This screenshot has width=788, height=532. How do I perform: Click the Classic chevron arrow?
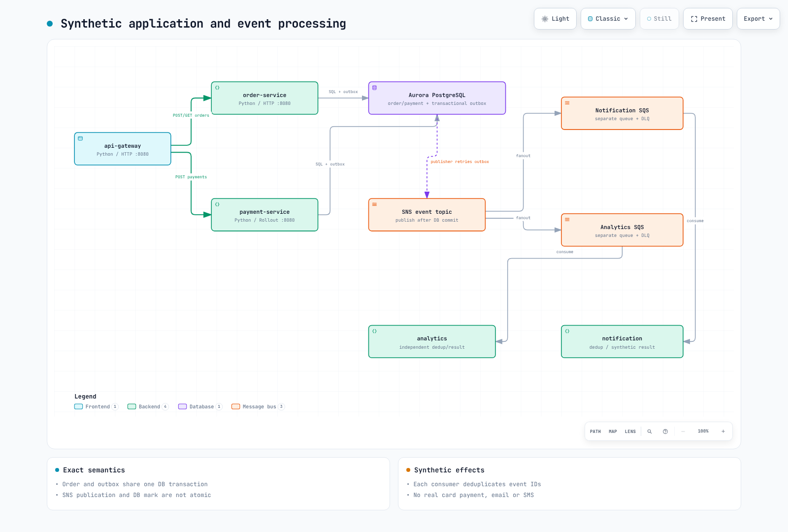[x=626, y=19]
